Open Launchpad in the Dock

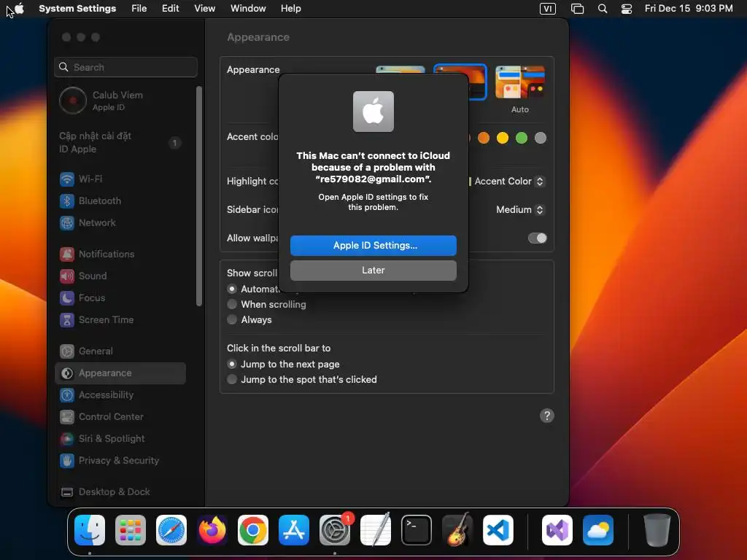tap(131, 530)
